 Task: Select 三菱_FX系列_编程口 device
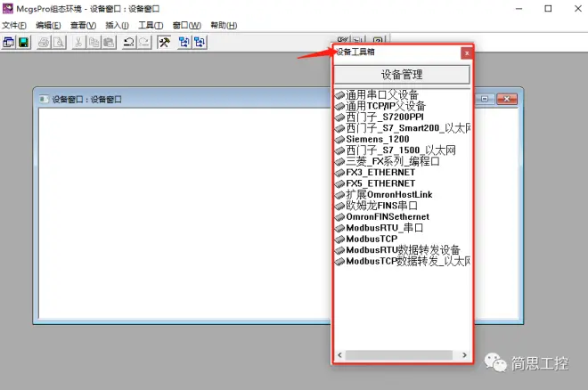[x=387, y=161]
